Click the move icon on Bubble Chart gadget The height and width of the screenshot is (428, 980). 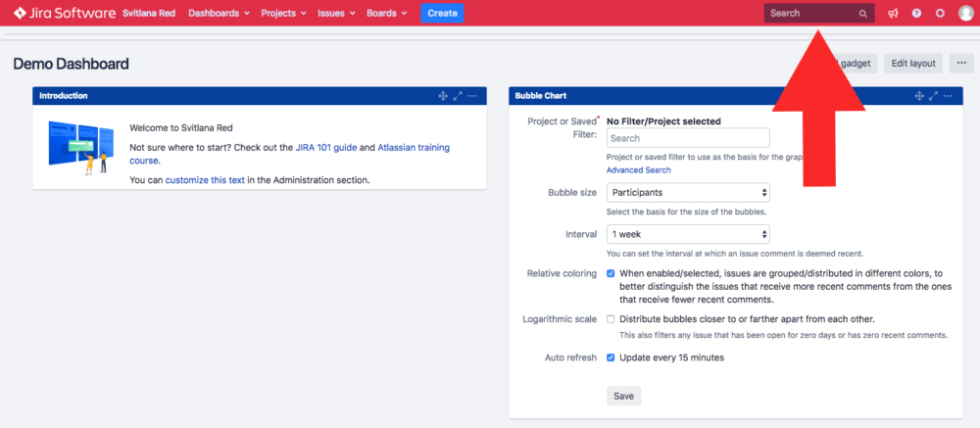coord(919,96)
